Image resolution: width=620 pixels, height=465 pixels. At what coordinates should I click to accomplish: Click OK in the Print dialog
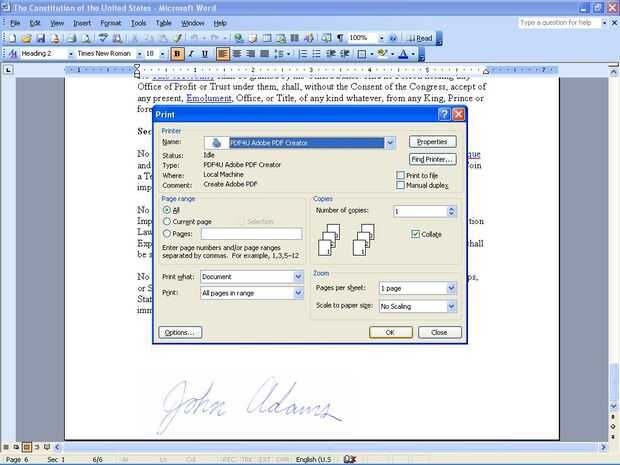tap(390, 332)
